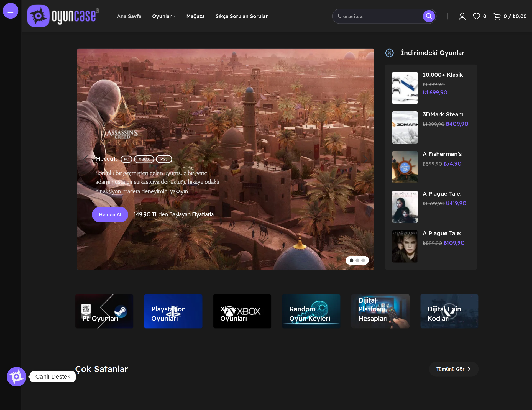Open the Random Oyun Keyleri category card
The width and height of the screenshot is (532, 410).
point(311,311)
